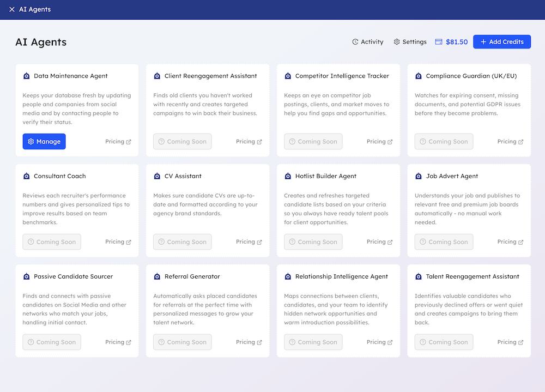The height and width of the screenshot is (392, 545).
Task: Open Pricing for Talent Reengagement Assistant
Action: tap(510, 342)
